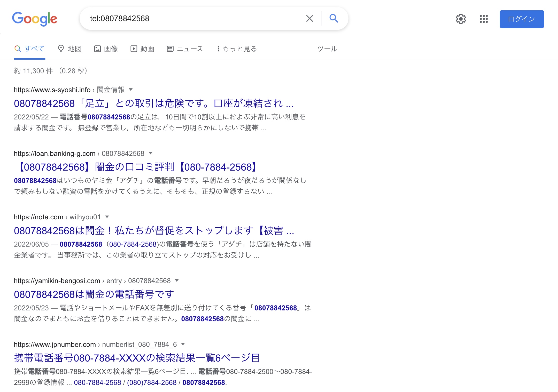Clear the search box with X icon
Viewport: 558px width, 392px height.
coord(309,19)
